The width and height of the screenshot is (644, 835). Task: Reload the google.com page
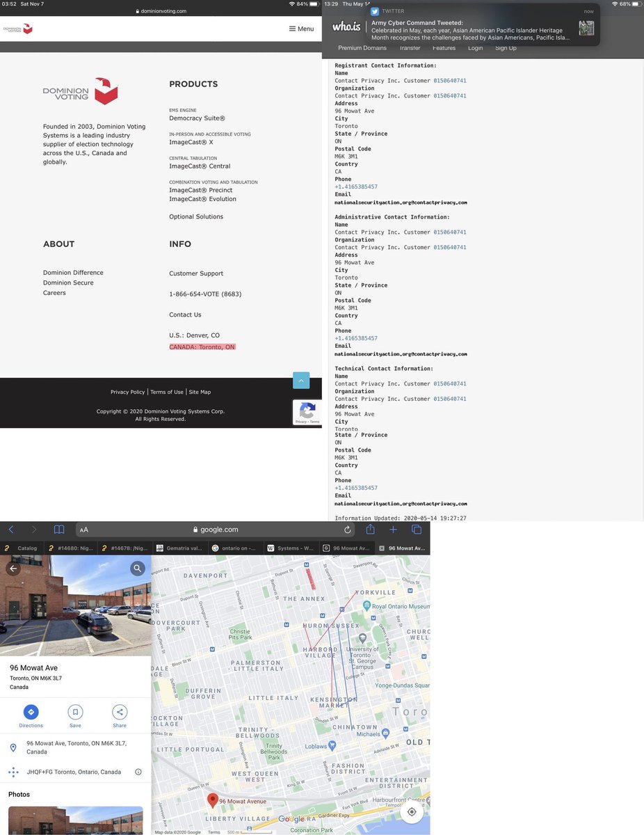pos(348,530)
